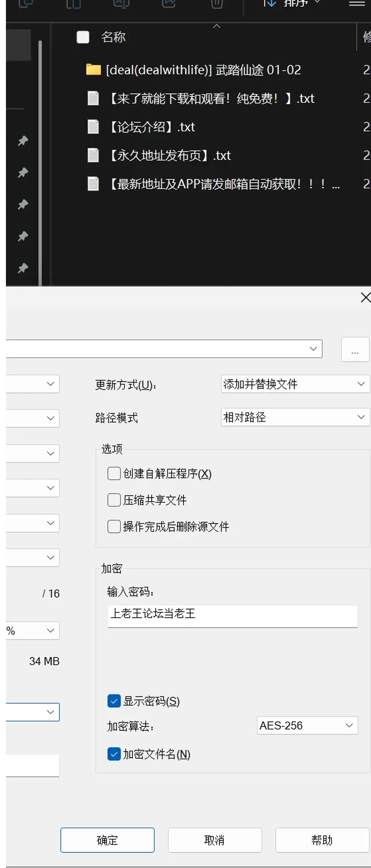The image size is (371, 868).
Task: Click the document icon of 【来了就能下载和观看】.txt
Action: click(93, 98)
